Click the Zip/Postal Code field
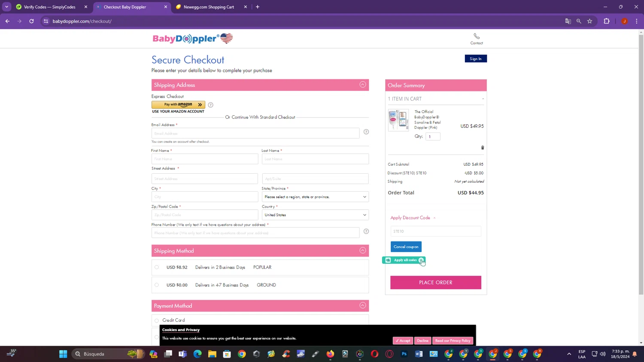 (205, 215)
